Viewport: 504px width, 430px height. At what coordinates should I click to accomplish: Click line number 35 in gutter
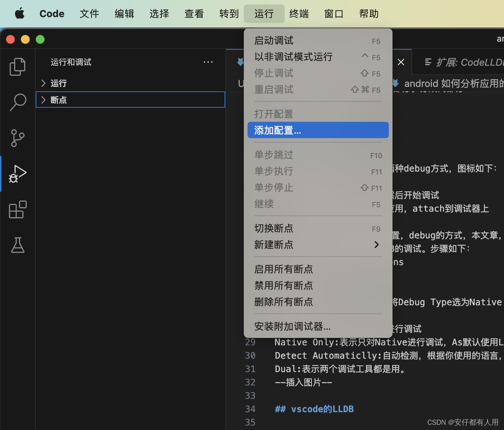pyautogui.click(x=250, y=423)
